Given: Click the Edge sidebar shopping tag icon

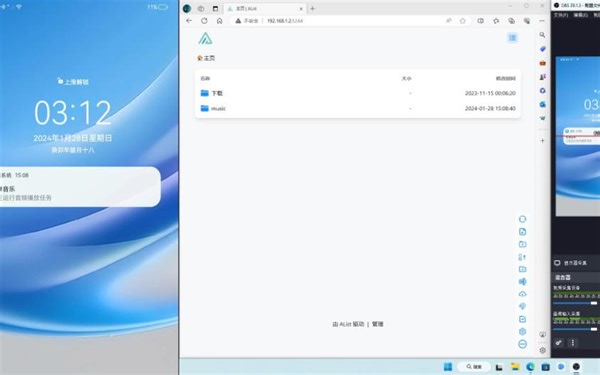Looking at the screenshot, I should point(543,49).
